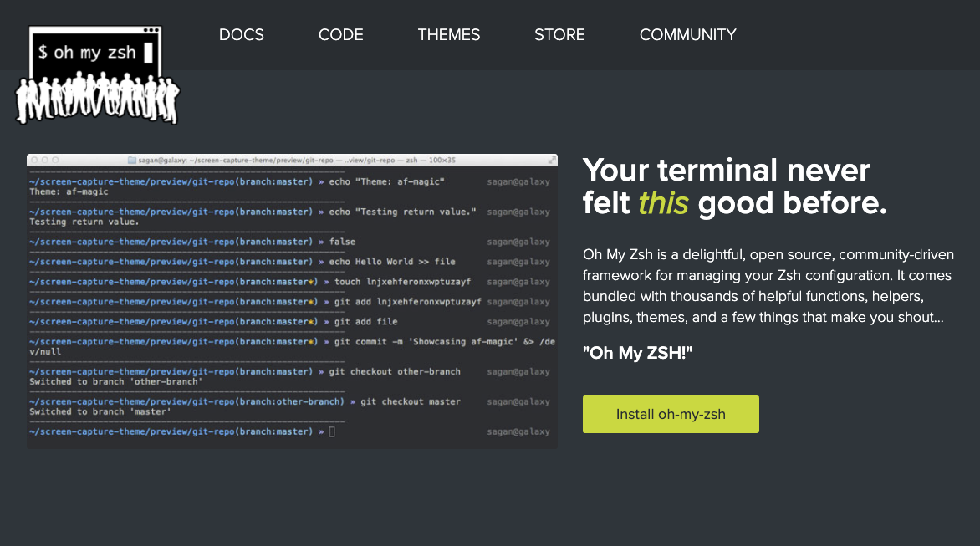Screen dimensions: 980x546
Task: Open the DOCS menu item
Action: (x=242, y=35)
